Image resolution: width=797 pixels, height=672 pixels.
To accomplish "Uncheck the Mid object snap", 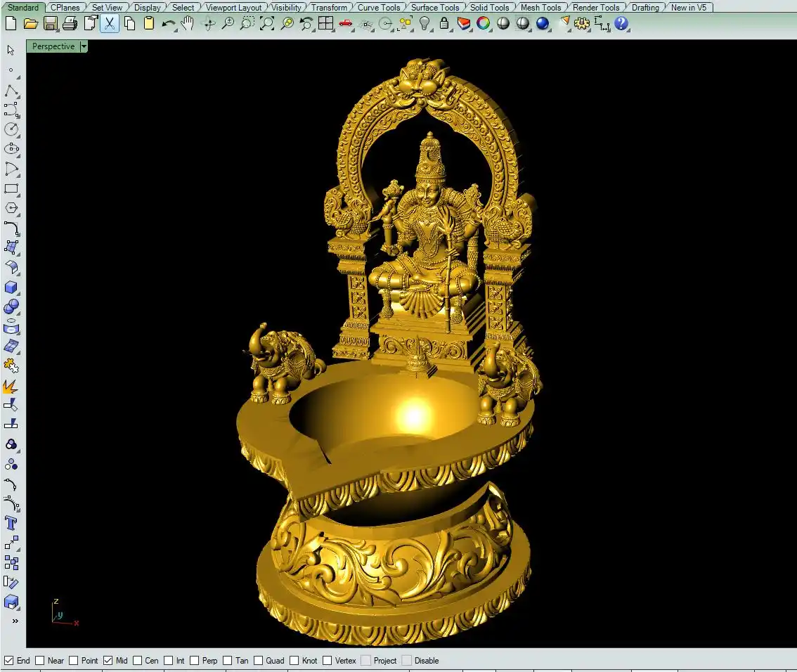I will (108, 660).
